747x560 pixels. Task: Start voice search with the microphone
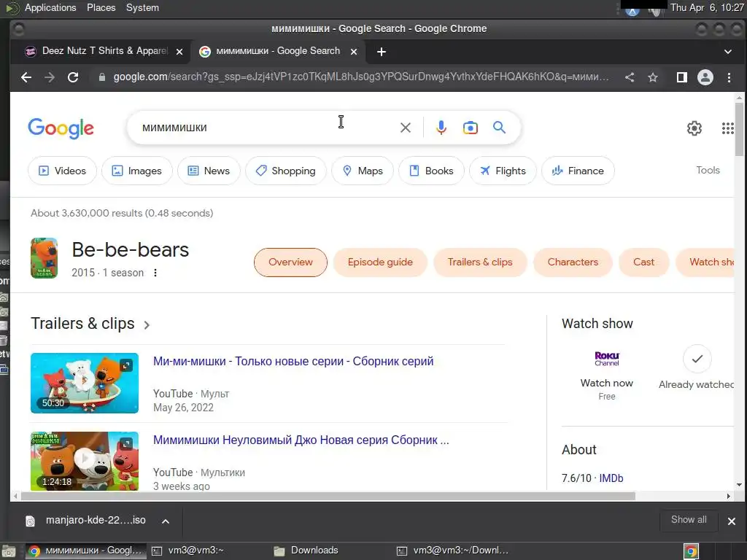click(441, 128)
